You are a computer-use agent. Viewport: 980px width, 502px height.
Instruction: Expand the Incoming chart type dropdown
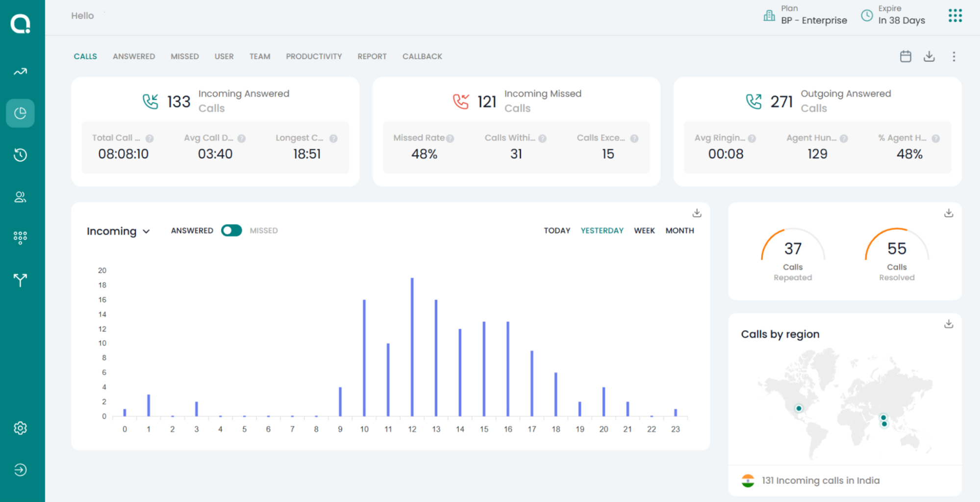click(x=118, y=231)
